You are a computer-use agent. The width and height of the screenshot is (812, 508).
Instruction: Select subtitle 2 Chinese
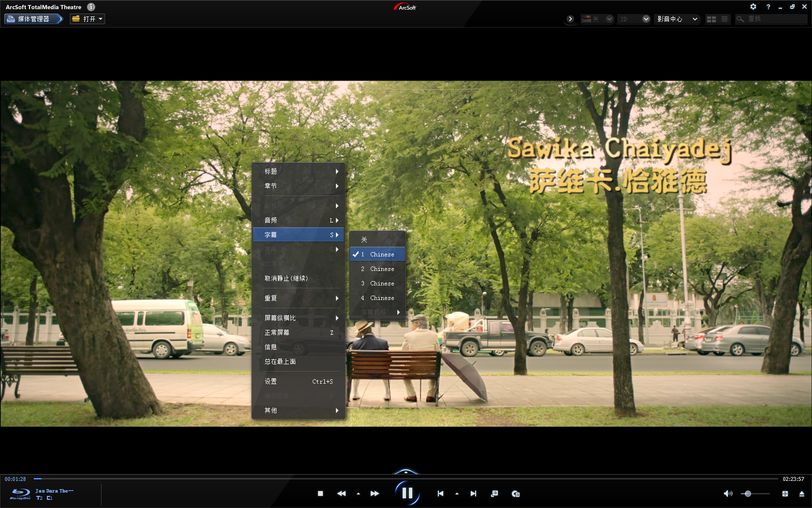377,269
